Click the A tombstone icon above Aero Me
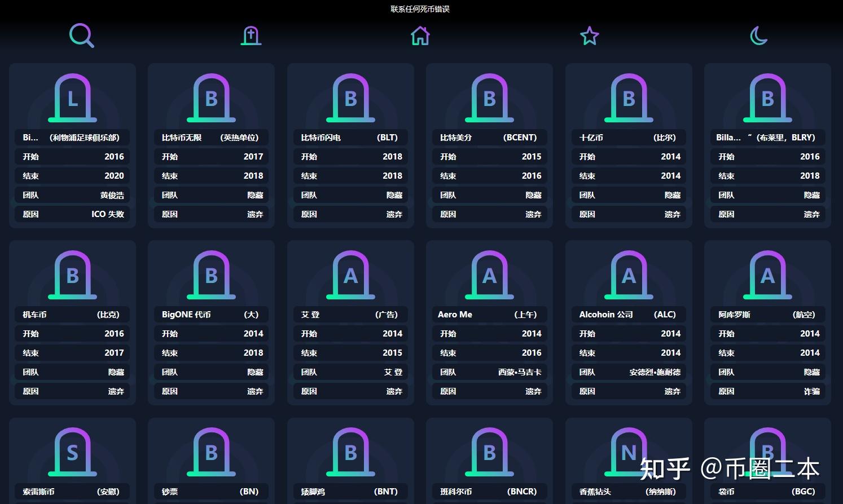843x504 pixels. click(x=489, y=275)
